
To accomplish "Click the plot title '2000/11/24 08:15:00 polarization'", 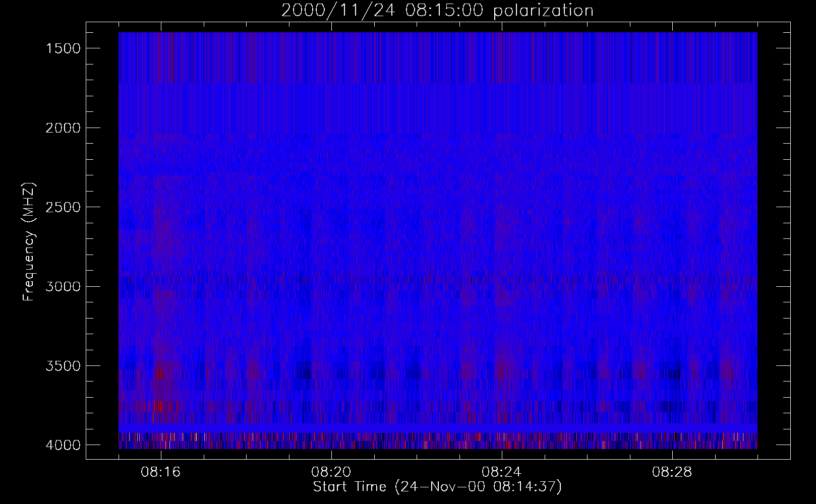I will (437, 11).
